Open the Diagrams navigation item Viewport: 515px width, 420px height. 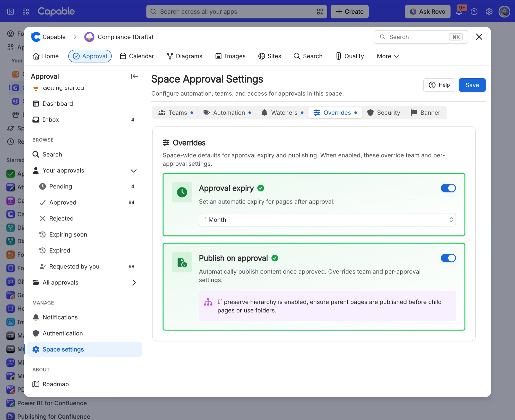coord(184,56)
